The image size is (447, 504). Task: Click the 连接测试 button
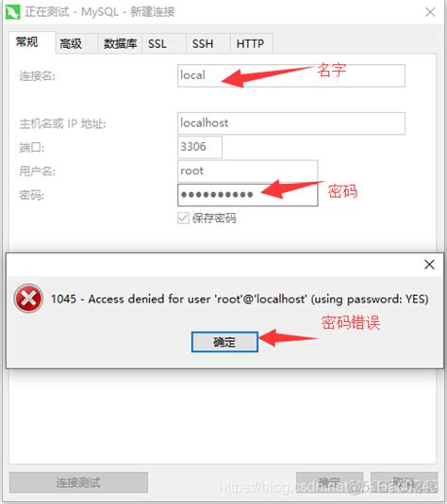tap(78, 482)
